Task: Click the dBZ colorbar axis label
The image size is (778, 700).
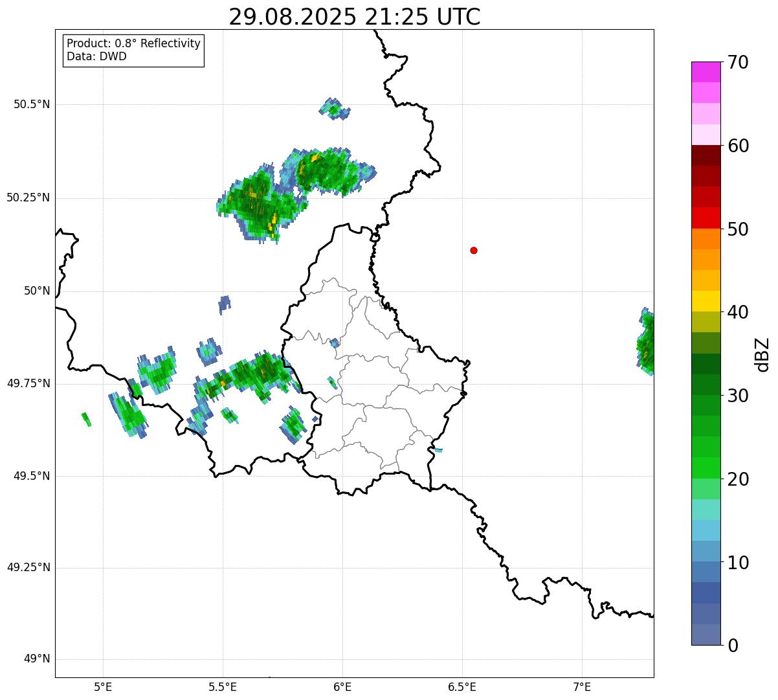Action: 762,354
